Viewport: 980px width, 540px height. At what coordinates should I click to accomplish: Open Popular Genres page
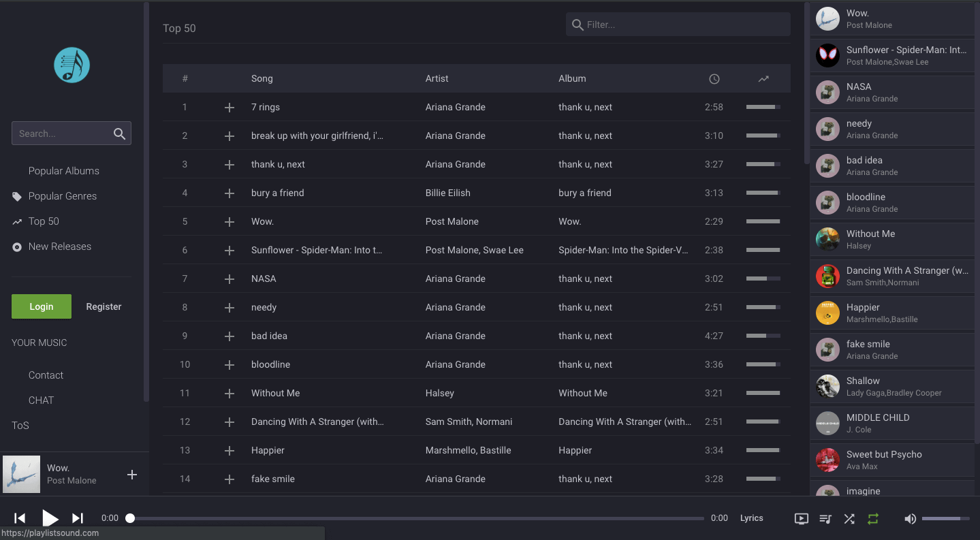pos(63,196)
